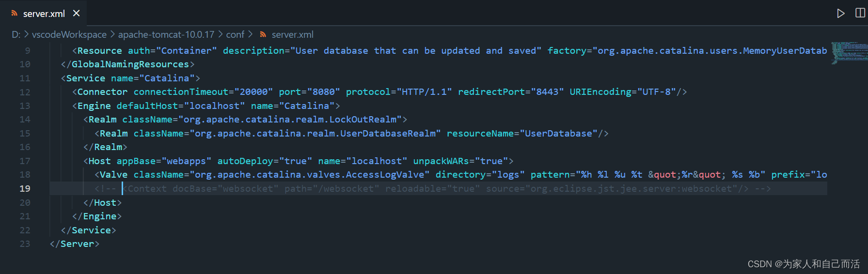Click the code minimap preview
Screen dimensions: 868x274
(849, 53)
